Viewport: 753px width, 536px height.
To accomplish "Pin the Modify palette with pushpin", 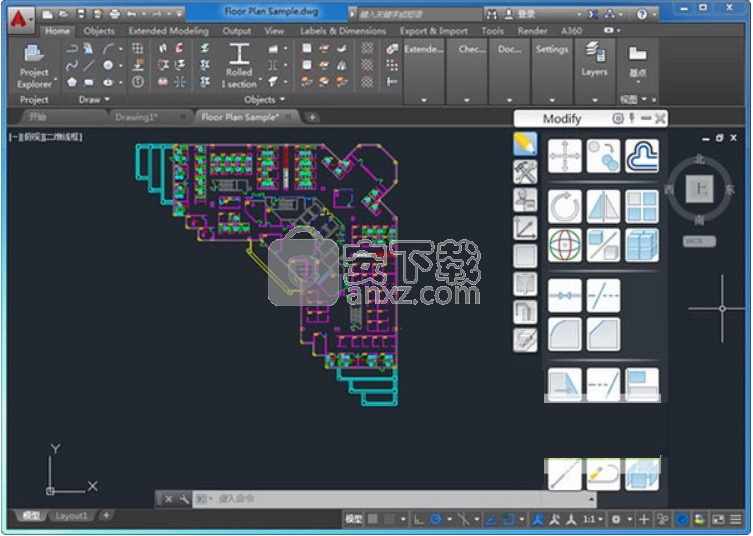I will click(x=632, y=118).
